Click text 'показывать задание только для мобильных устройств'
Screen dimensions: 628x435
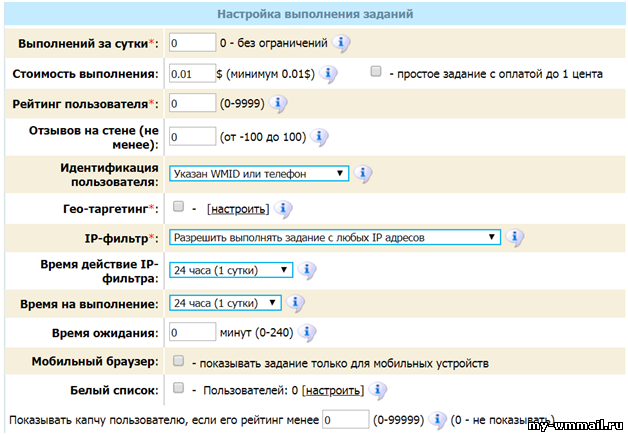(344, 364)
